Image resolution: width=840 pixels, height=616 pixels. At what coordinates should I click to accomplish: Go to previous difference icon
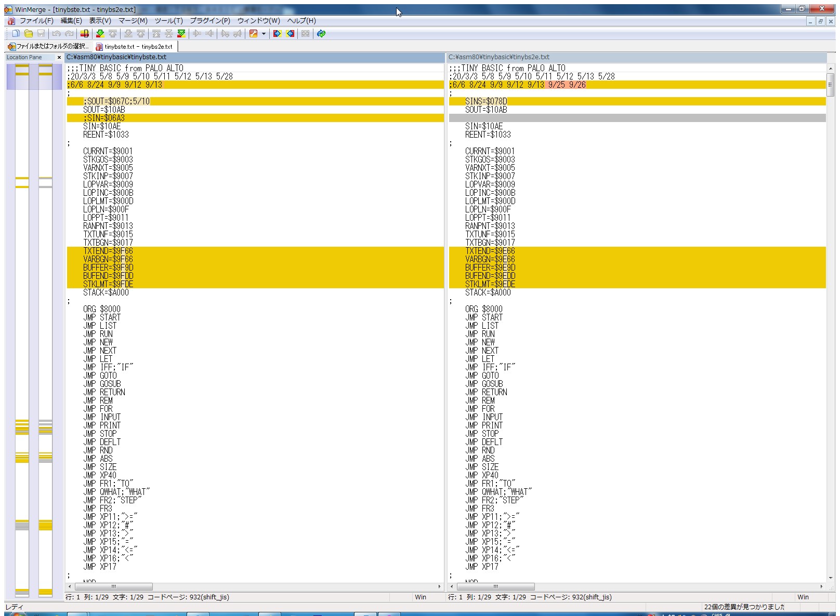pyautogui.click(x=113, y=34)
